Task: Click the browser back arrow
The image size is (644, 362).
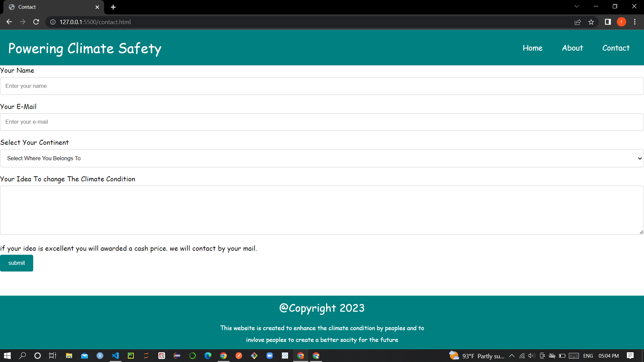Action: point(9,22)
